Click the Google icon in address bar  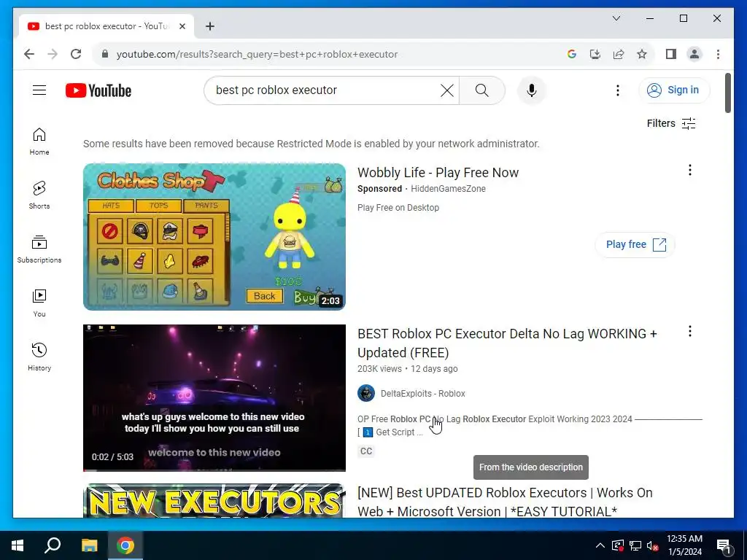pyautogui.click(x=572, y=54)
